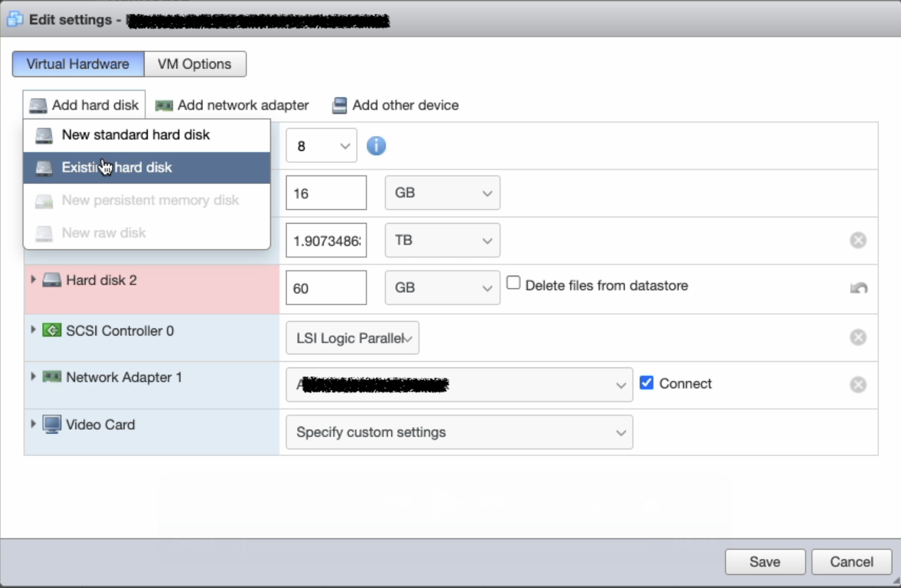
Task: Open the CPU count dropdown showing 8
Action: point(321,146)
